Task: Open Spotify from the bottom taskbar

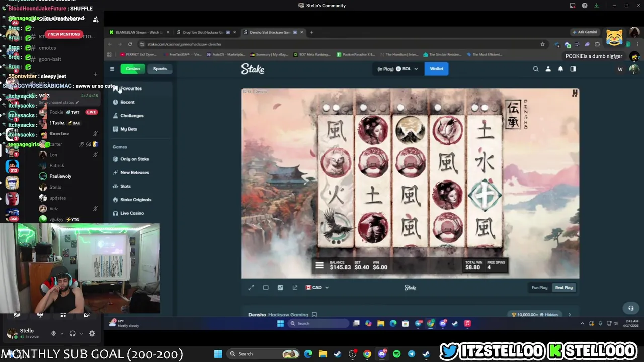Action: click(x=396, y=354)
